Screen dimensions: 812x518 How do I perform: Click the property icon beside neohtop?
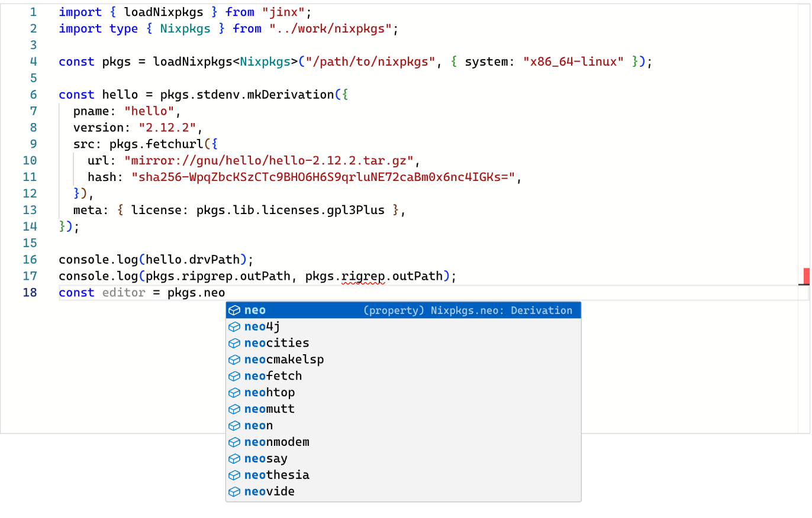(234, 393)
